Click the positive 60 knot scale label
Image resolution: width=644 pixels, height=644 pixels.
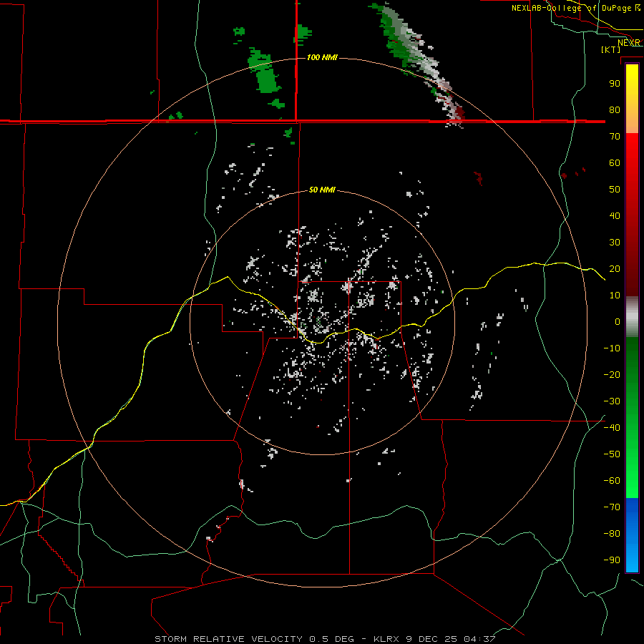pyautogui.click(x=615, y=163)
